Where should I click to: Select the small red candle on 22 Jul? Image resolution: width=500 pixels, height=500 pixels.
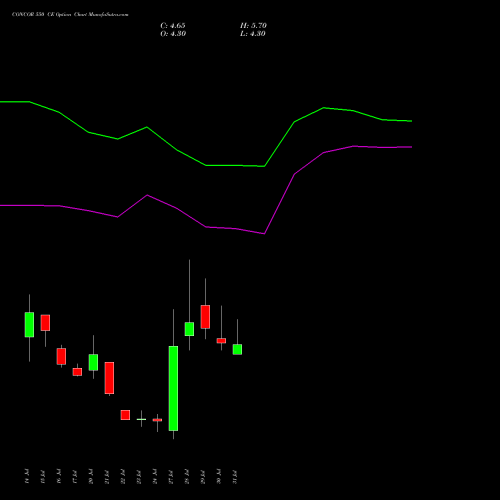125,415
